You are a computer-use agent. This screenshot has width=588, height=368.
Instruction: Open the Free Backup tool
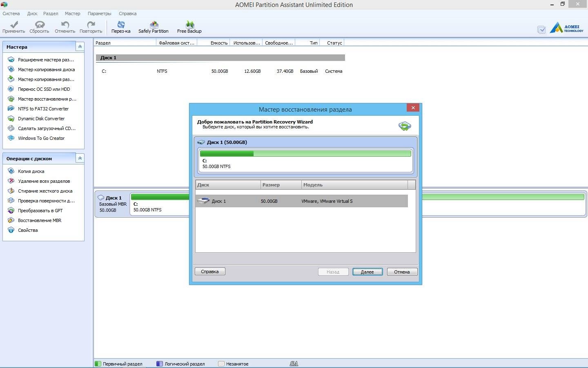click(189, 27)
